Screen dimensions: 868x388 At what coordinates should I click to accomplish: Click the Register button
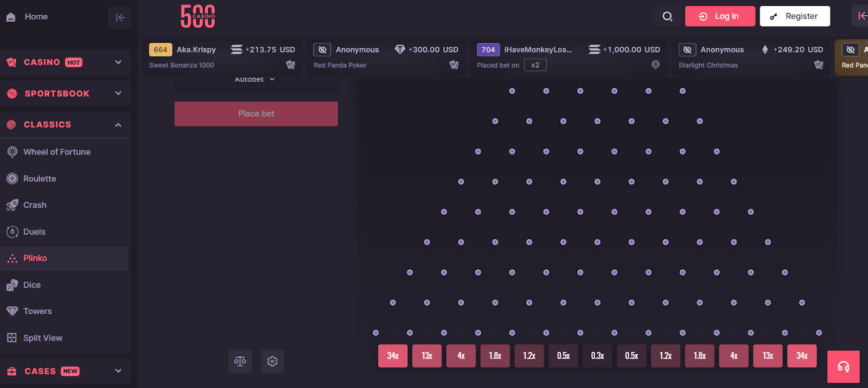(x=795, y=16)
